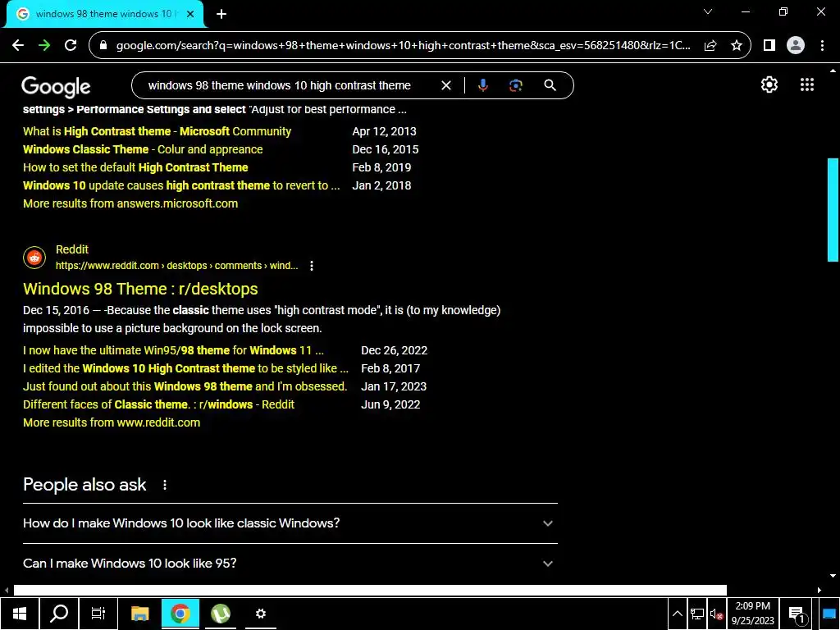Open ultimate Win95/98 theme for Windows 11 link

173,350
